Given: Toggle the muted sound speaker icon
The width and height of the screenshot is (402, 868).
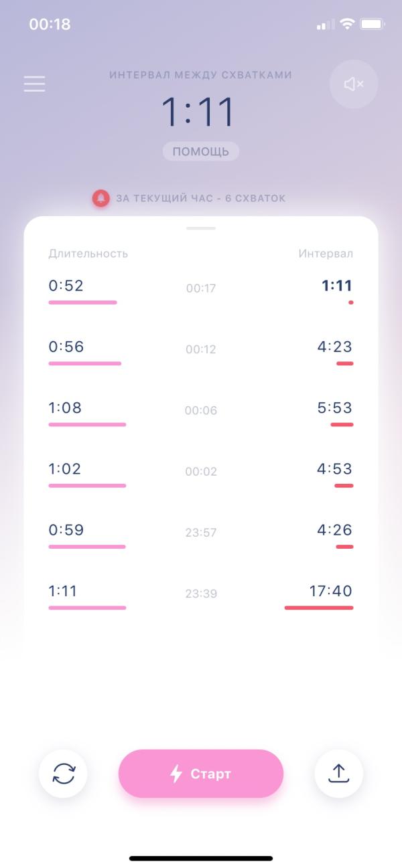Looking at the screenshot, I should [x=354, y=84].
